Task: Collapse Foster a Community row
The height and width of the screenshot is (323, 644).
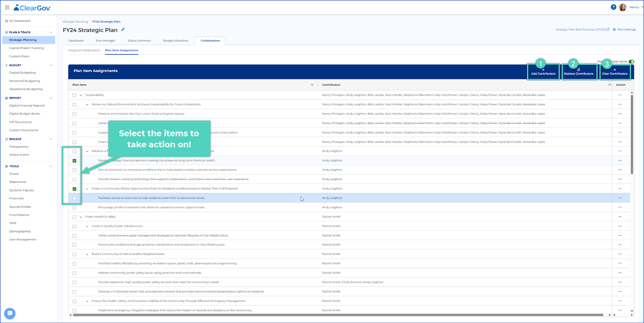Action: 87,189
